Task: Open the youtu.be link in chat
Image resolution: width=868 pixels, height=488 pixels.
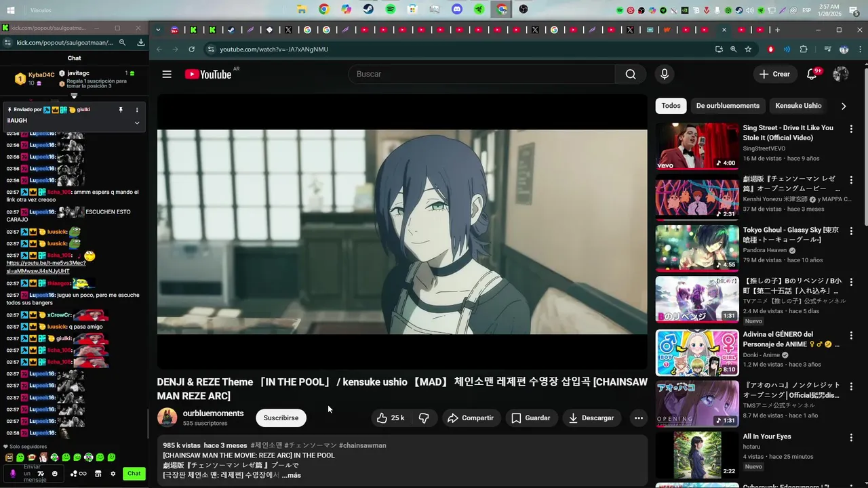Action: (46, 267)
